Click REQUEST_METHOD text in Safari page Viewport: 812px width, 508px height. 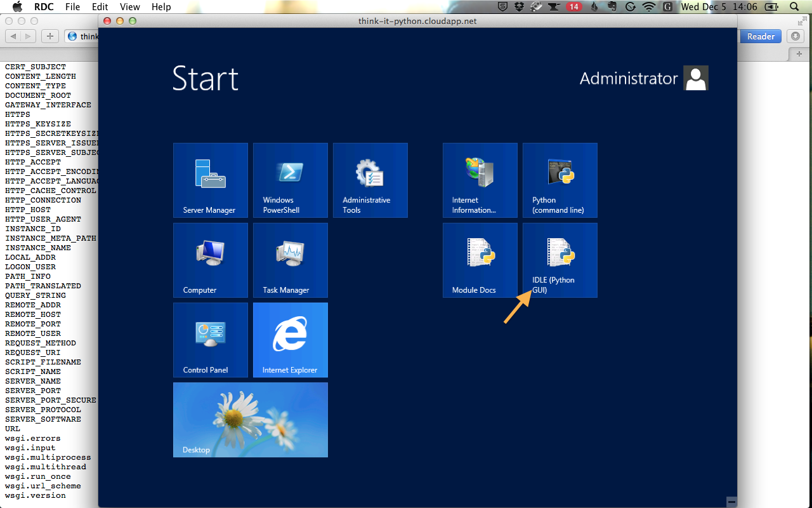41,343
